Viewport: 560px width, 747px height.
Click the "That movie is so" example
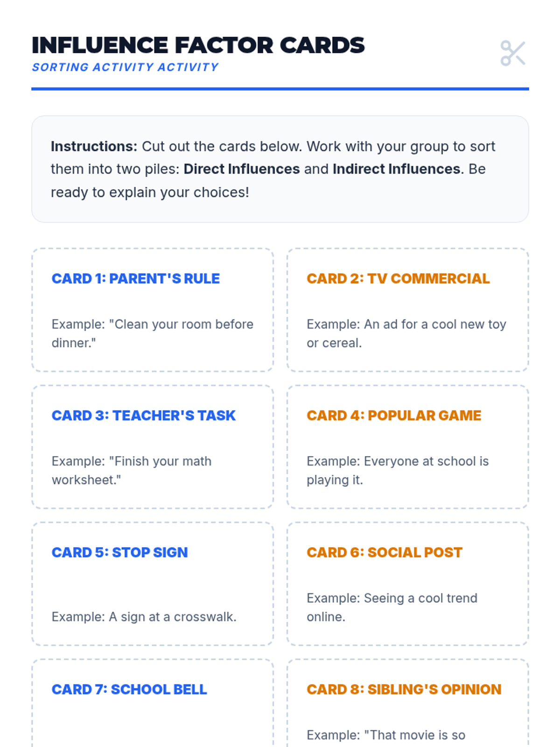385,735
